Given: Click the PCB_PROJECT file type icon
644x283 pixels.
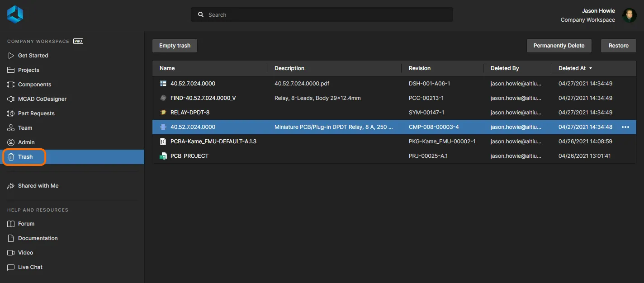Looking at the screenshot, I should [x=163, y=156].
